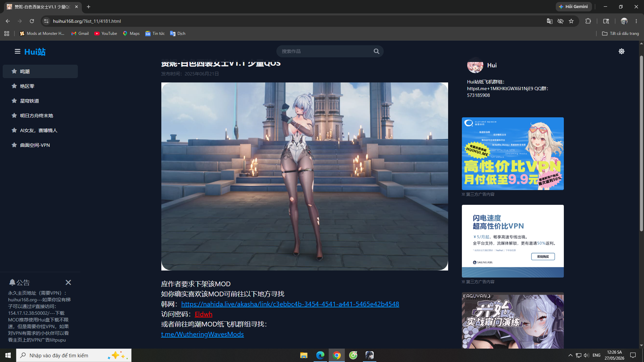
Task: Click the Hui站 site logo
Action: point(35,52)
